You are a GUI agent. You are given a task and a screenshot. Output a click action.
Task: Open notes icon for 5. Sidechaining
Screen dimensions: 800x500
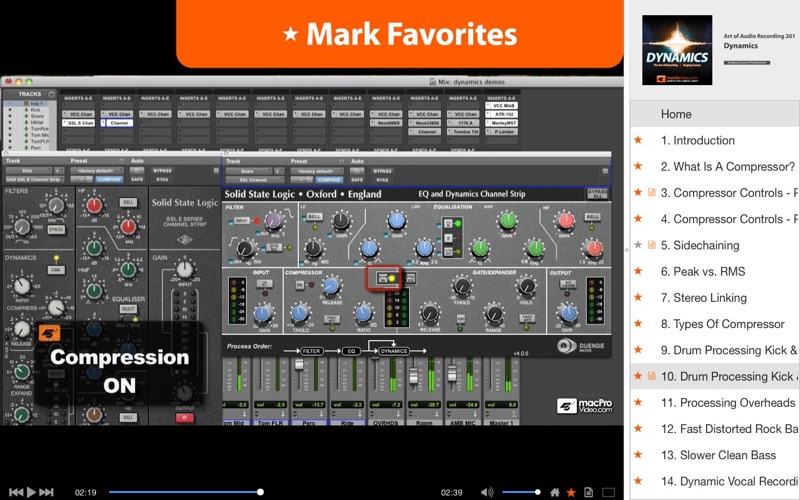click(x=652, y=245)
